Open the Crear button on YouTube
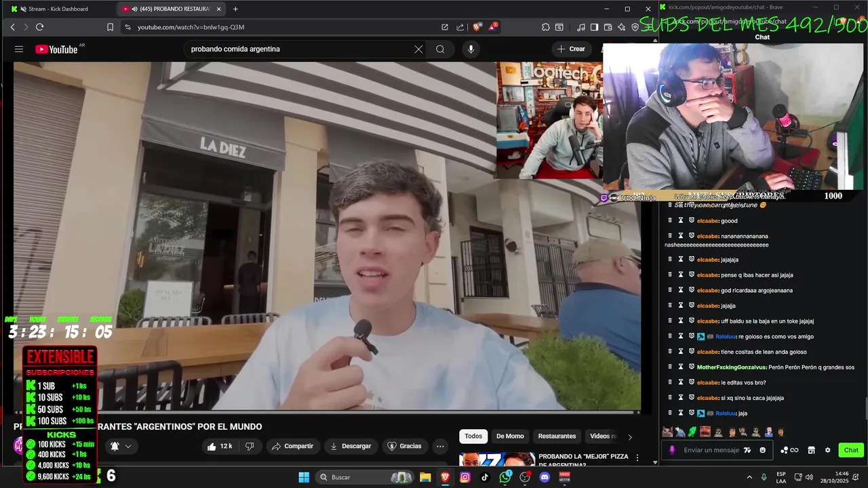The height and width of the screenshot is (488, 868). [571, 49]
